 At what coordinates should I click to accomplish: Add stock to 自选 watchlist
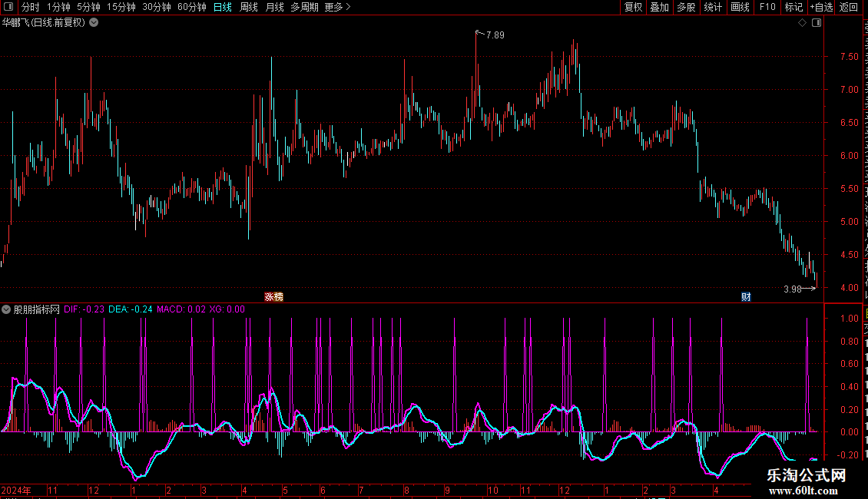click(821, 7)
